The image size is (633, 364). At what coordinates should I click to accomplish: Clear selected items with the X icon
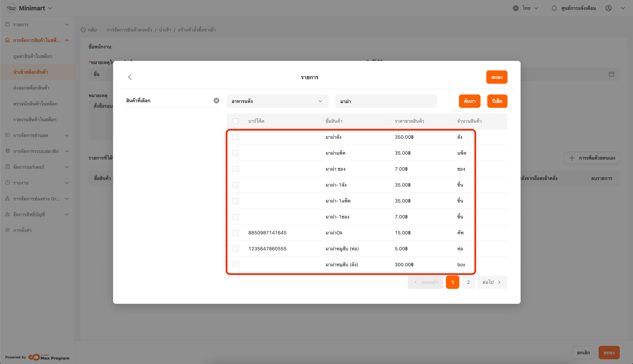(x=216, y=101)
